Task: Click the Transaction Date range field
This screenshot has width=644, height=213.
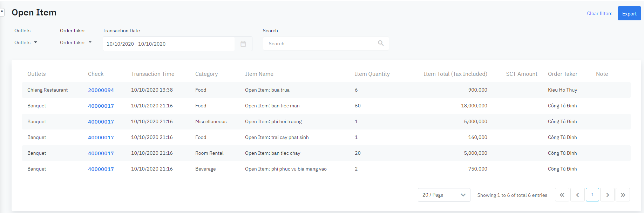Action: point(168,44)
